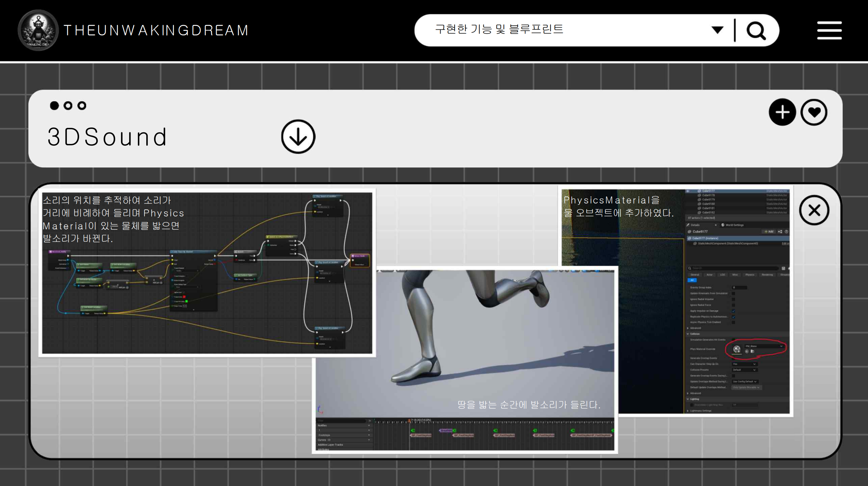Open the hamburger menu
The image size is (868, 486).
[829, 30]
